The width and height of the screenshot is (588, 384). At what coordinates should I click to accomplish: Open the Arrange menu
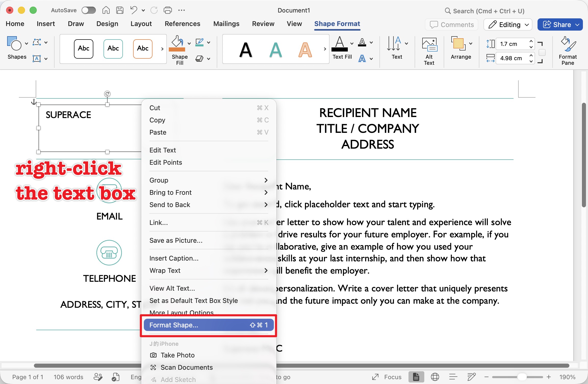click(461, 48)
